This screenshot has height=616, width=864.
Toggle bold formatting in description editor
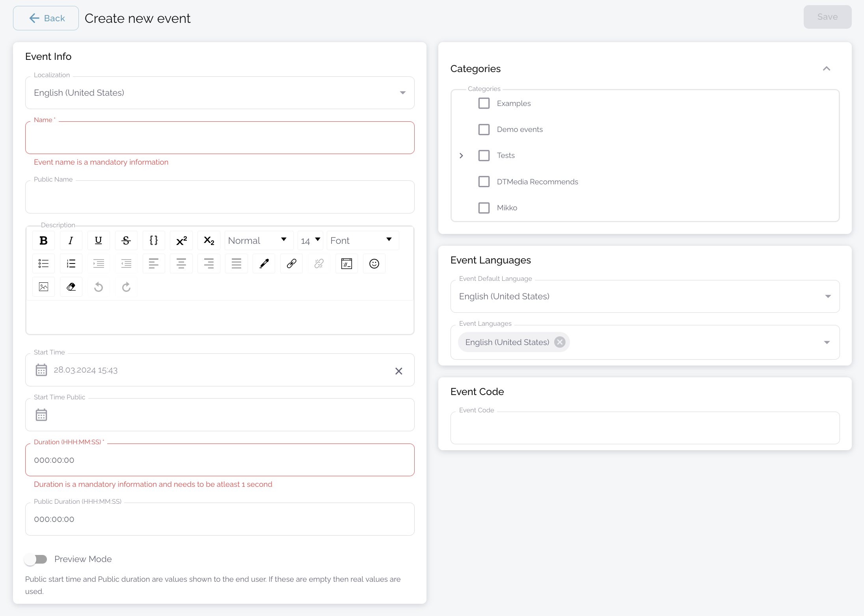coord(43,240)
